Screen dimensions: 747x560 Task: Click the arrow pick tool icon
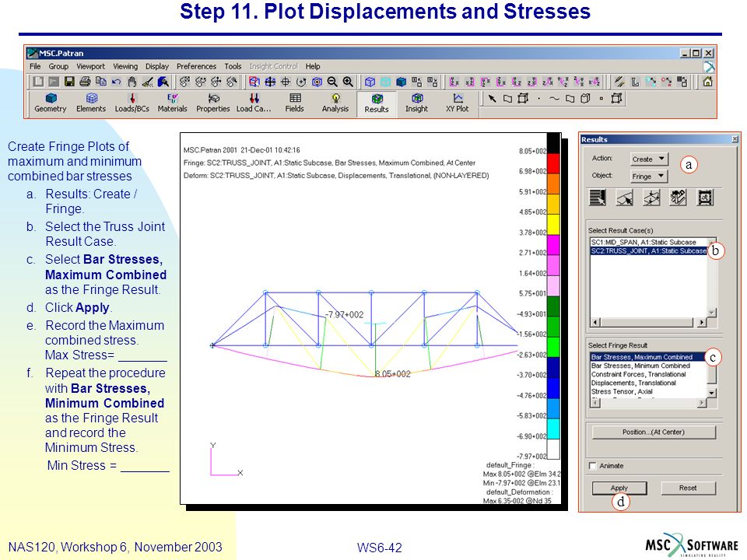pos(492,99)
